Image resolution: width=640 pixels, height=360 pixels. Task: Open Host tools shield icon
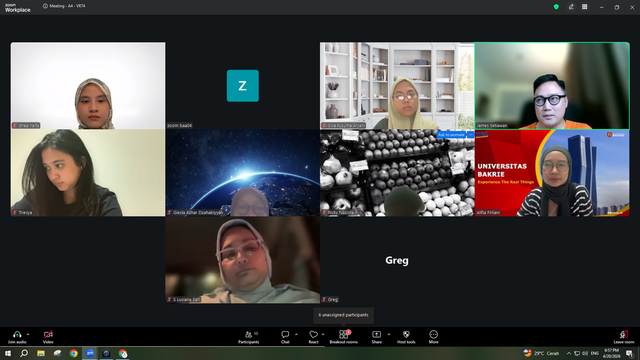[406, 334]
